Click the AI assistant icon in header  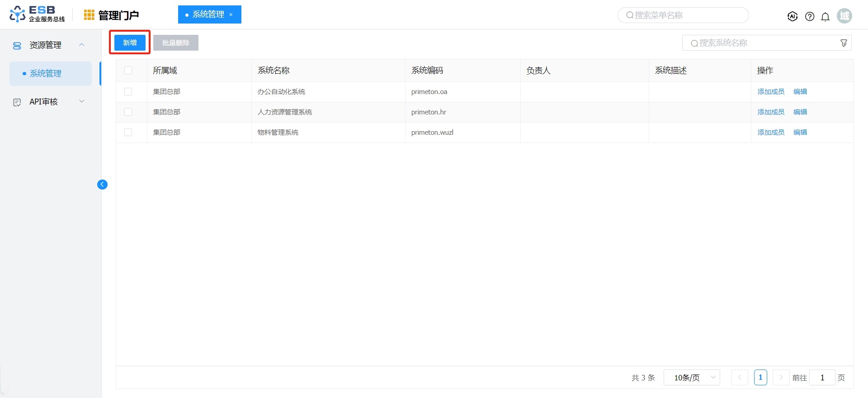click(x=792, y=16)
